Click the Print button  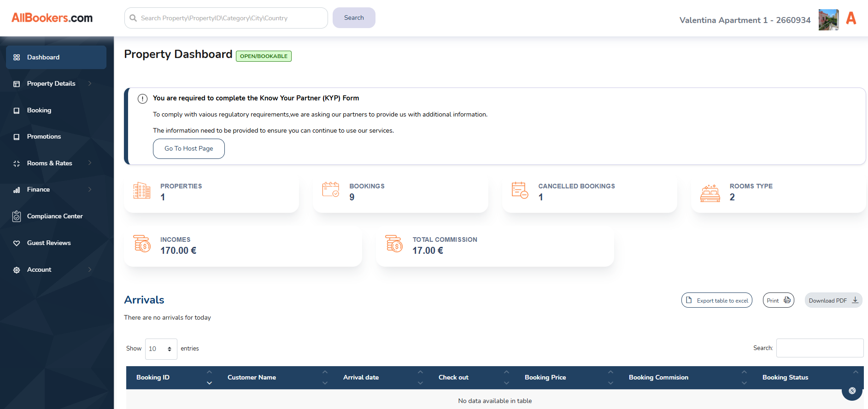click(779, 300)
